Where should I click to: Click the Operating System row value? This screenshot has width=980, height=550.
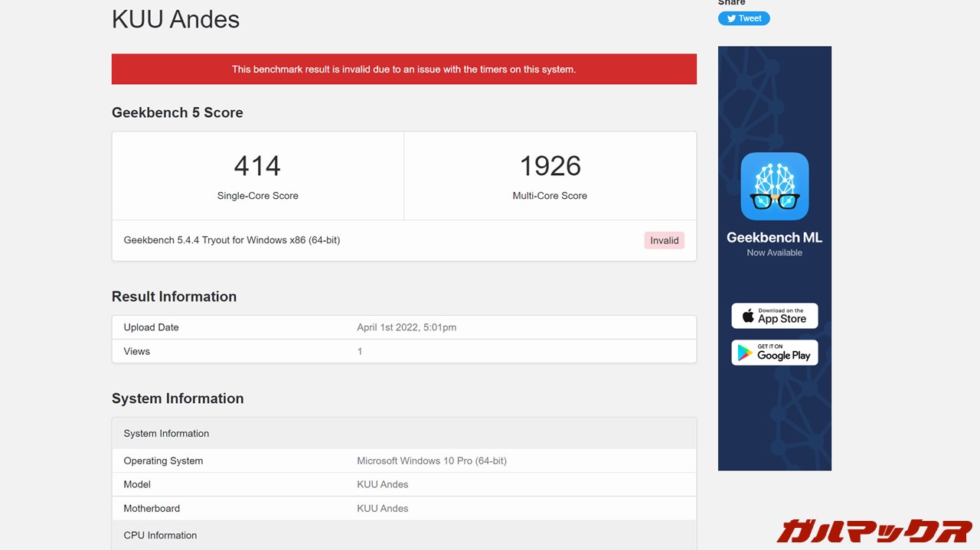click(x=432, y=461)
